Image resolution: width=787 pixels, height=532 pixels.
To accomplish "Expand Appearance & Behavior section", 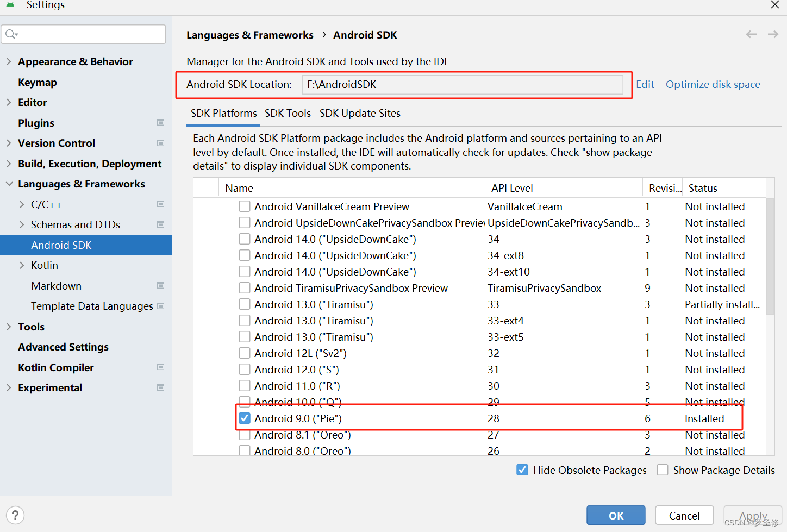I will pyautogui.click(x=9, y=61).
